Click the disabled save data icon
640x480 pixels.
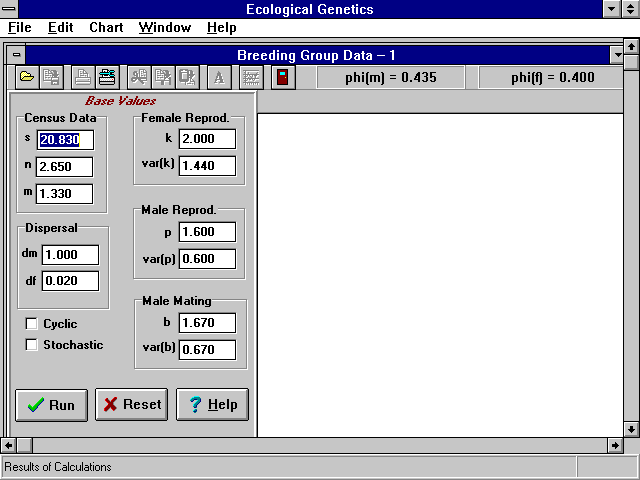click(x=50, y=77)
